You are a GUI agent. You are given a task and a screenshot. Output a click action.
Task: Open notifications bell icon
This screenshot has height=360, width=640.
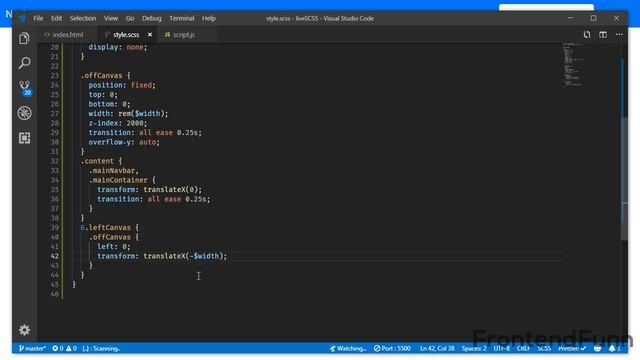tap(613, 348)
